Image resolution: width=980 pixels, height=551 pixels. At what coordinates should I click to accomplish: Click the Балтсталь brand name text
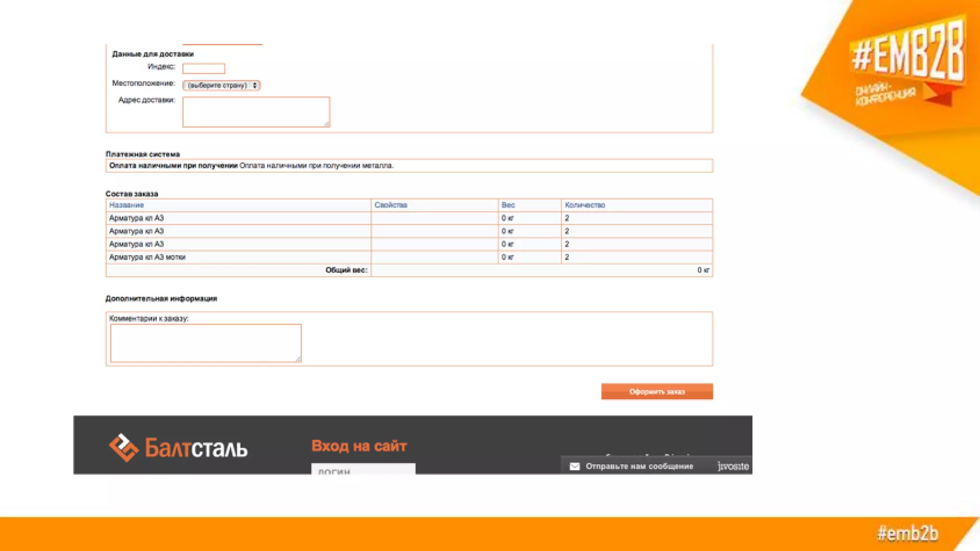click(x=196, y=448)
